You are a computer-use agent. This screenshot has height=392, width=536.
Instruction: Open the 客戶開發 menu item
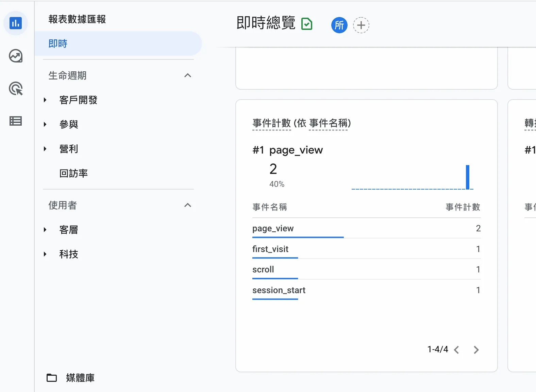pos(78,100)
